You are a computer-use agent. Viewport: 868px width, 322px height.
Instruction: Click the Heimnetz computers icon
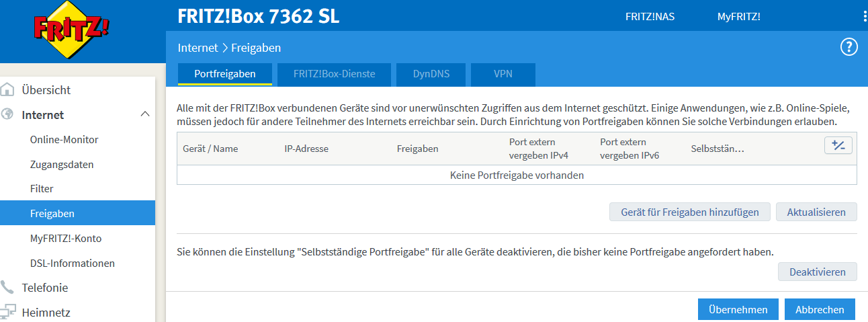point(7,312)
